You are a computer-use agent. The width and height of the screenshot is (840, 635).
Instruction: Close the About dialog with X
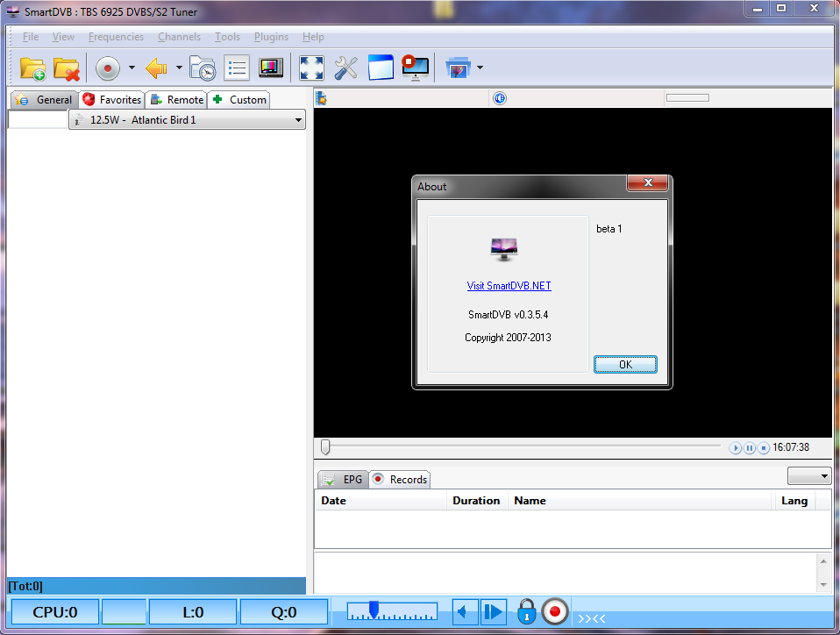pyautogui.click(x=648, y=182)
